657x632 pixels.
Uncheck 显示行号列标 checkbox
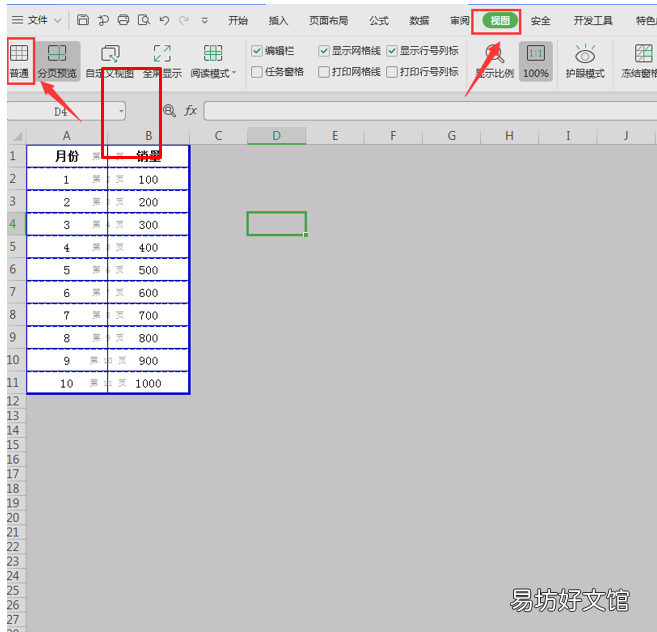[x=391, y=51]
